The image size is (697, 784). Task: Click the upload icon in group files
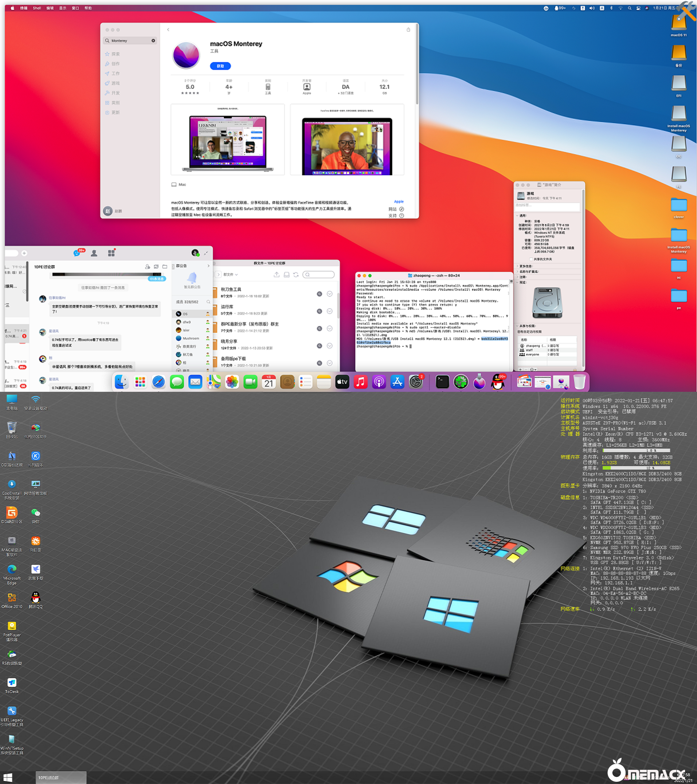click(x=277, y=275)
